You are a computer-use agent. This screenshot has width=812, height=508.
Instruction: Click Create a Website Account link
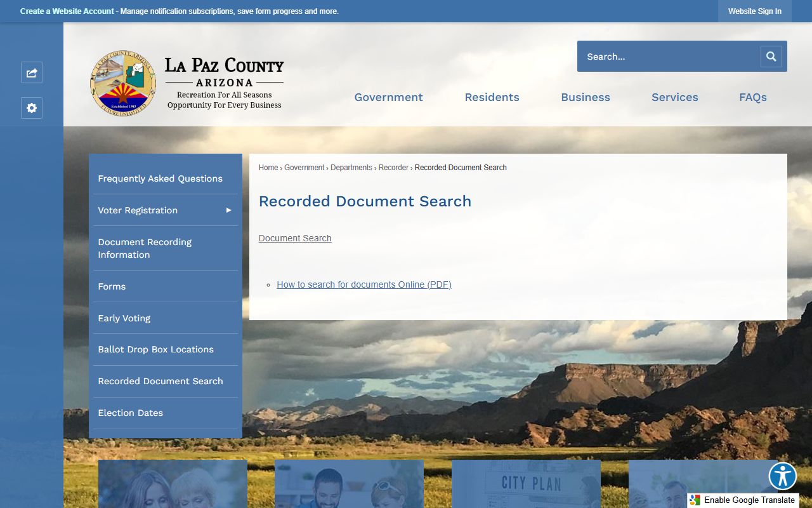pos(67,11)
